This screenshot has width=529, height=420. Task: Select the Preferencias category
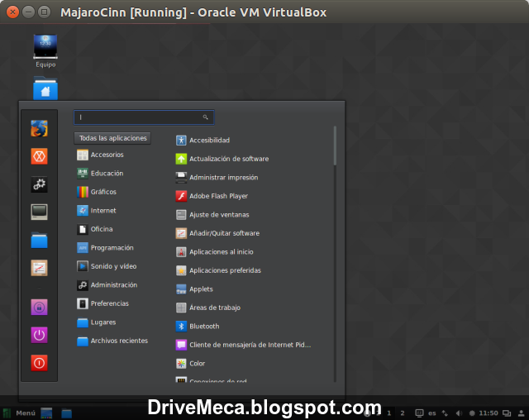pos(102,303)
